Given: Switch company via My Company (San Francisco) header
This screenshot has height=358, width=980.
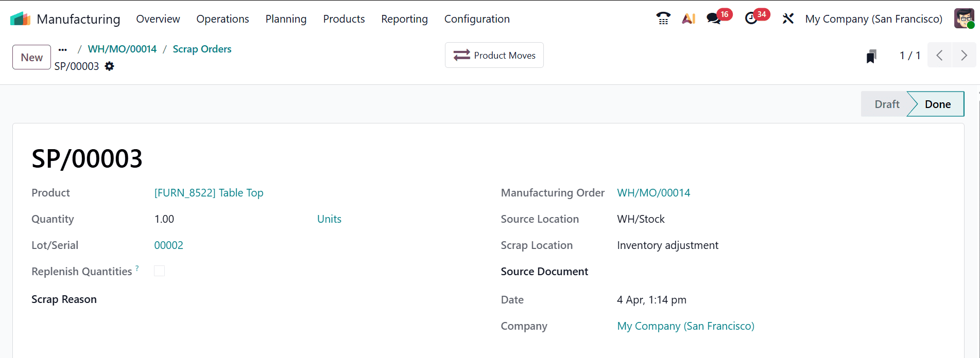Looking at the screenshot, I should tap(873, 19).
